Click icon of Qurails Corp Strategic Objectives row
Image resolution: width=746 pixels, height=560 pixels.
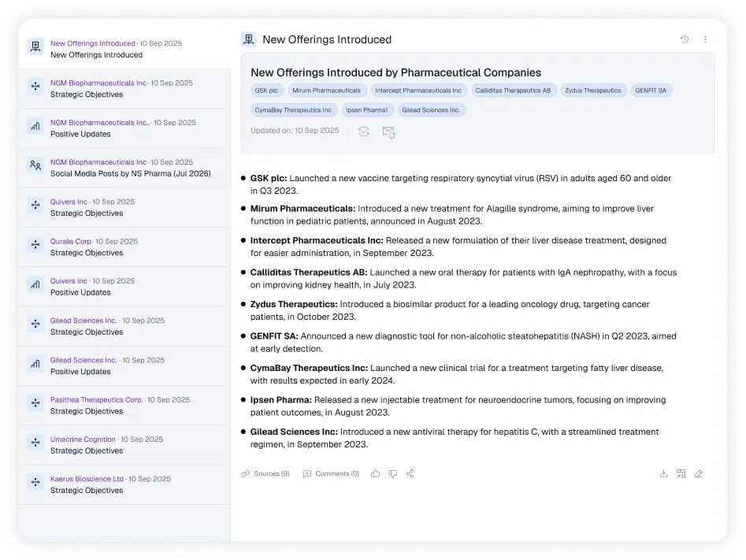pos(35,244)
